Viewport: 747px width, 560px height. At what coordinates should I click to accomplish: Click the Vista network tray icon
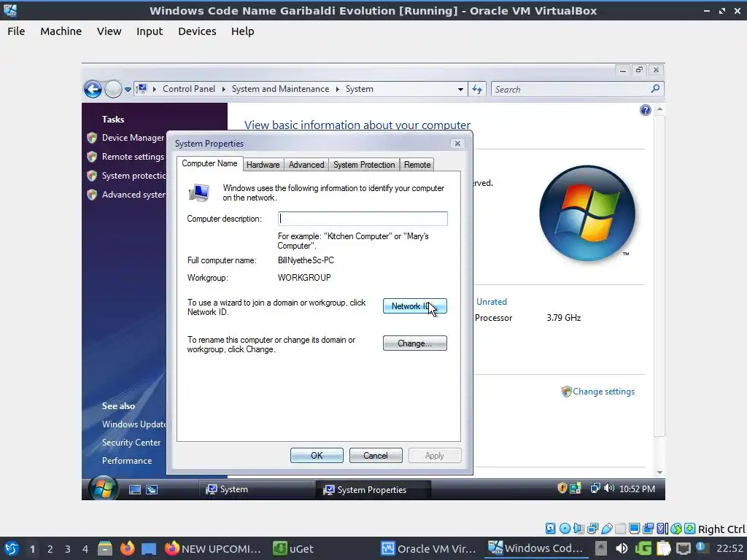pyautogui.click(x=595, y=488)
